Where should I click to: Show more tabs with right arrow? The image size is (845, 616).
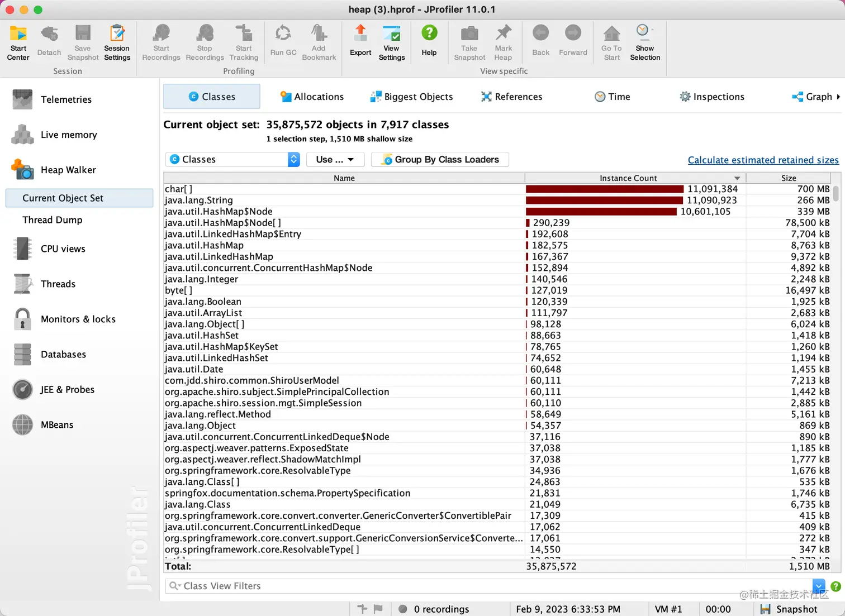pyautogui.click(x=838, y=97)
